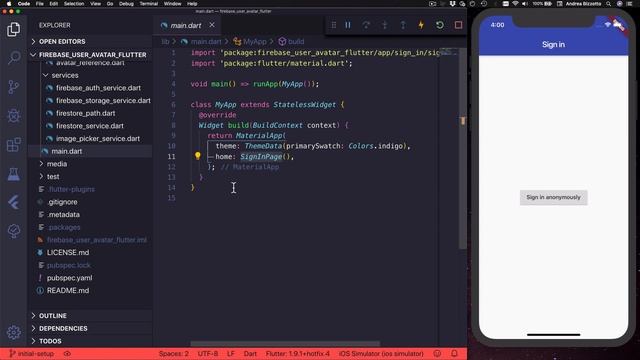Click Step Into in debug toolbar
640x360 pixels.
pyautogui.click(x=384, y=25)
